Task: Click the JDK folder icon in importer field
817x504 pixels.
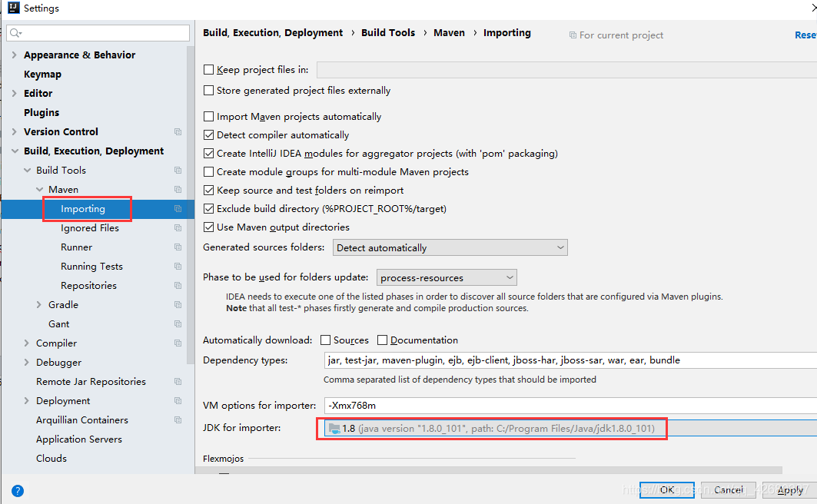Action: 334,429
